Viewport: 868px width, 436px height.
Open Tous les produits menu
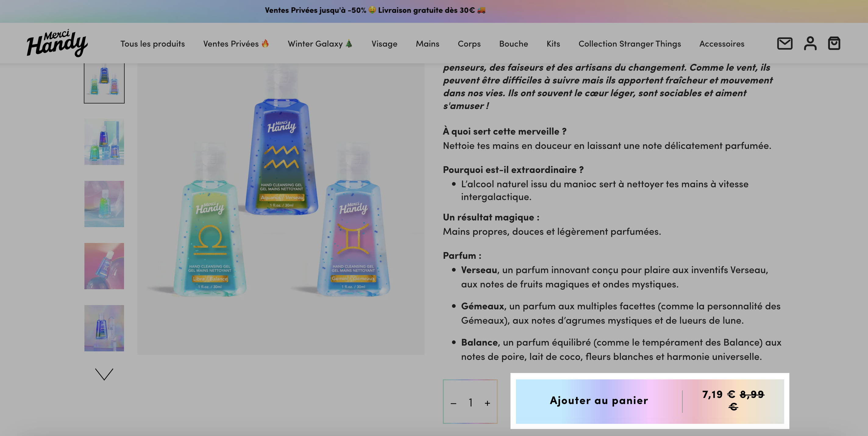tap(153, 44)
